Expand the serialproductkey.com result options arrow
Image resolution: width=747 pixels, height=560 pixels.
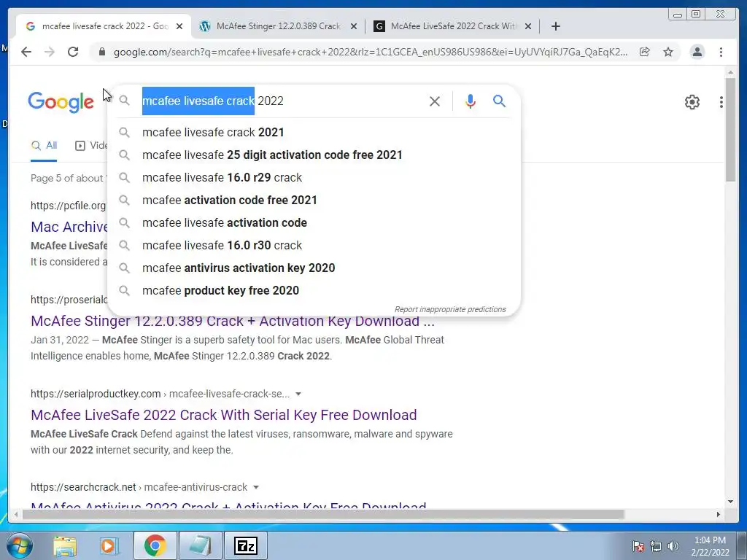(x=298, y=394)
